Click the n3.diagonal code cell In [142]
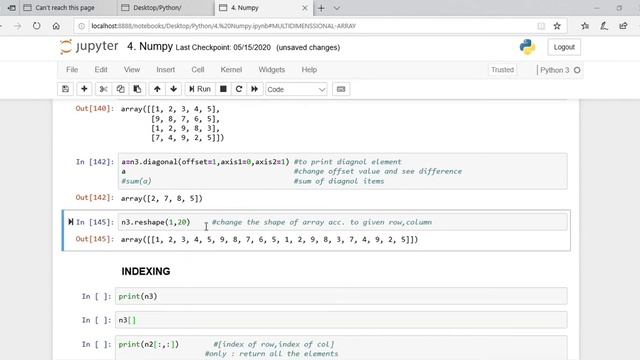 343,171
